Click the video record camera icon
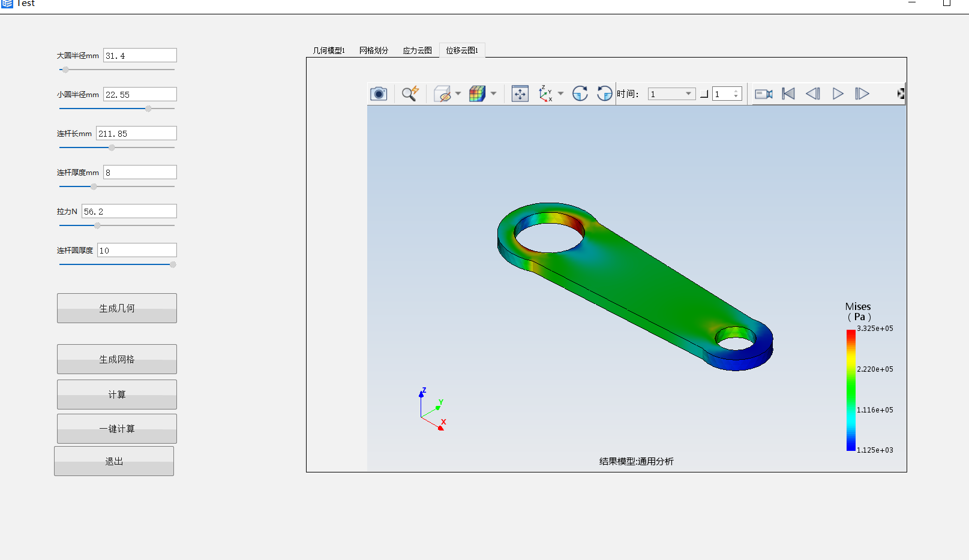The height and width of the screenshot is (560, 969). [x=763, y=94]
